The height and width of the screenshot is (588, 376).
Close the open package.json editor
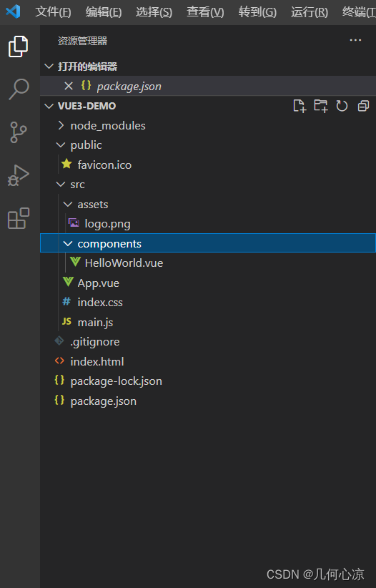(x=69, y=87)
